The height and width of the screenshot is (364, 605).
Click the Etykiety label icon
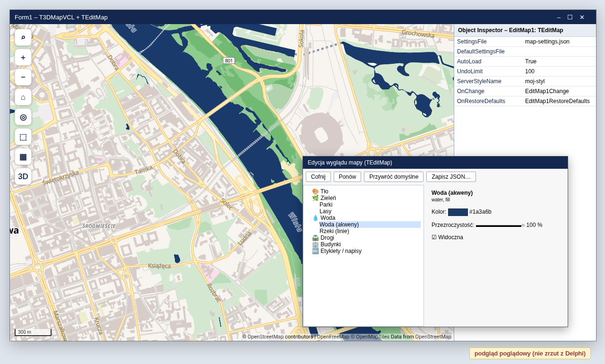pos(315,251)
